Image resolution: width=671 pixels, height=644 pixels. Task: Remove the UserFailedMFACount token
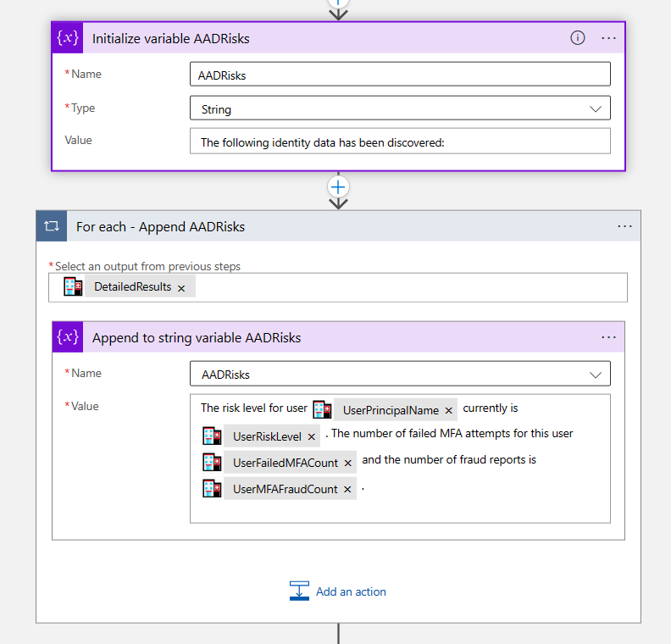(347, 464)
